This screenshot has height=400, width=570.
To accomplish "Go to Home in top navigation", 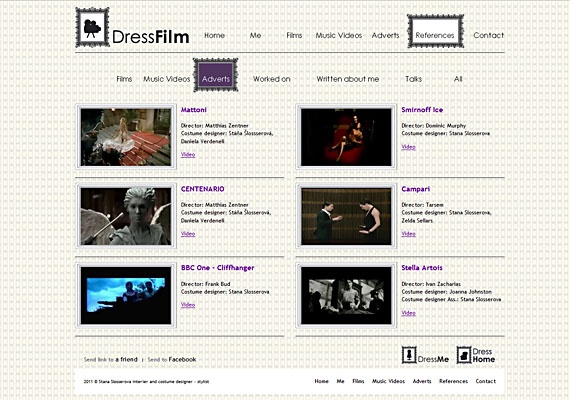I will pos(214,35).
